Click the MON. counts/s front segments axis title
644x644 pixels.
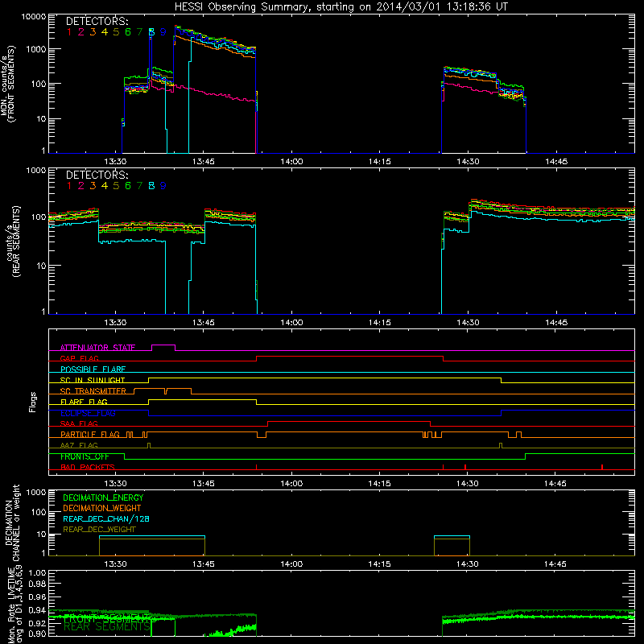pos(8,84)
